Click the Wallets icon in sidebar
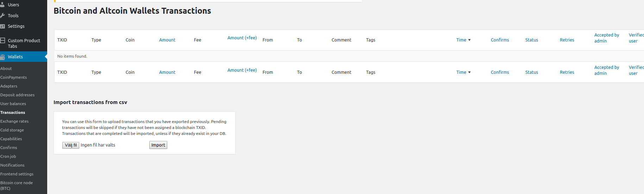 [2, 57]
